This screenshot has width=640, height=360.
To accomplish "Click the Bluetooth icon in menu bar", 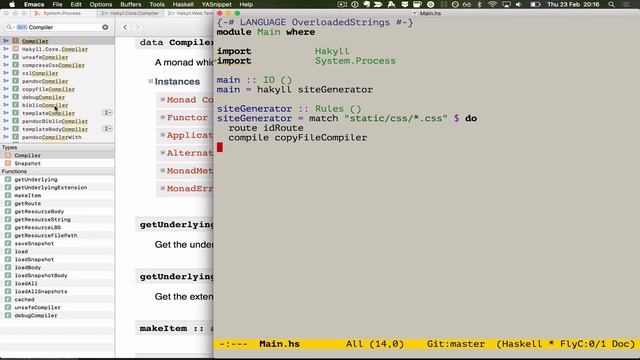I will point(480,4).
